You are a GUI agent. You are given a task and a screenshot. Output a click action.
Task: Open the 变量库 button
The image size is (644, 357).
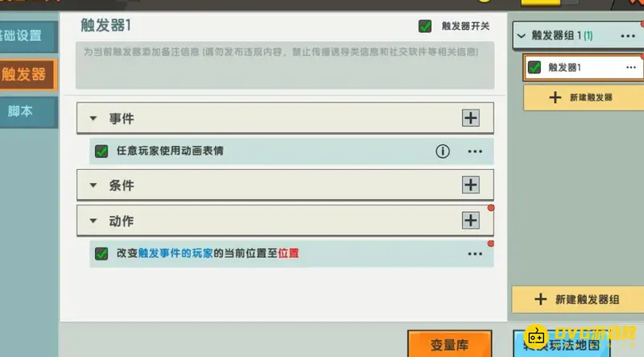click(450, 344)
